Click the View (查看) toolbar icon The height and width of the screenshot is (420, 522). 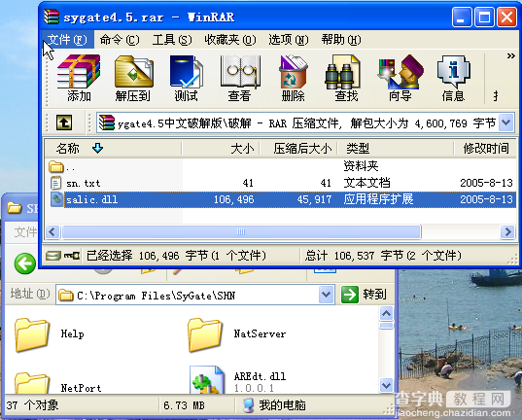pyautogui.click(x=240, y=78)
